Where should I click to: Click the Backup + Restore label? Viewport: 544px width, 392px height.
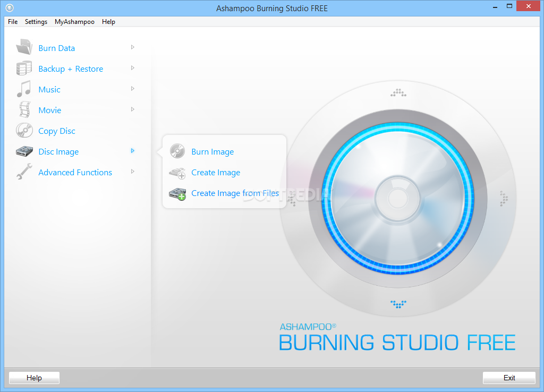71,69
